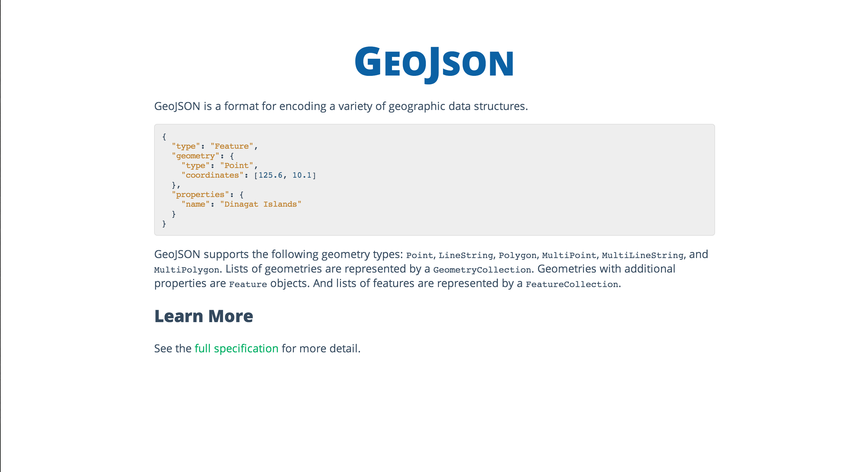The width and height of the screenshot is (868, 472).
Task: Click the GeometryCollection term in paragraph
Action: tap(482, 270)
